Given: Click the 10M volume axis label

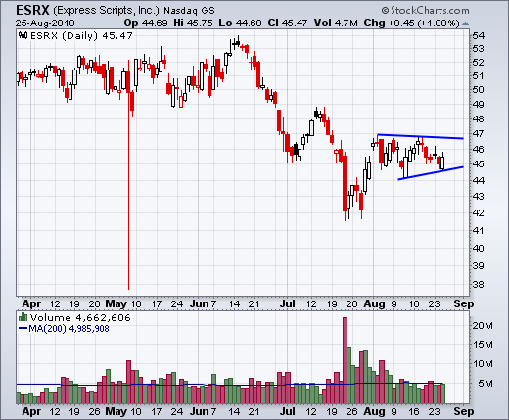Looking at the screenshot, I should click(483, 363).
